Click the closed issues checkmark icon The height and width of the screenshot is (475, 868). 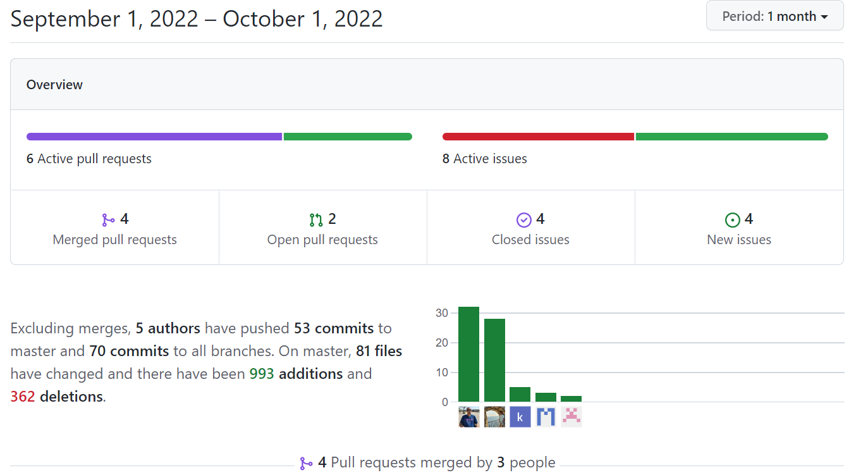click(524, 219)
